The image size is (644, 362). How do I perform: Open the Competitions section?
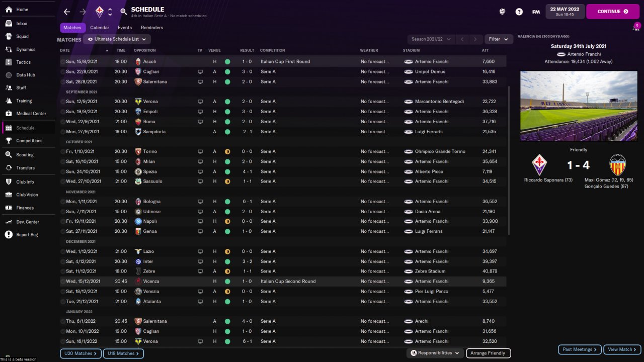click(x=28, y=141)
